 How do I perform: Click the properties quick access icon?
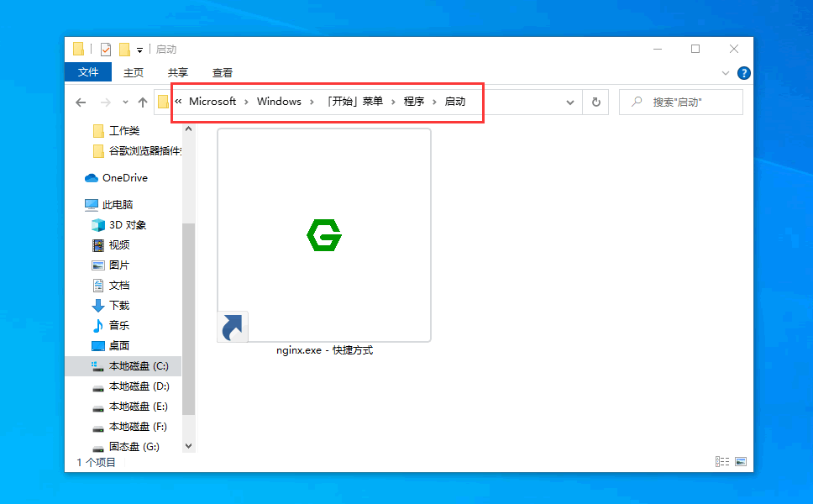pos(106,50)
